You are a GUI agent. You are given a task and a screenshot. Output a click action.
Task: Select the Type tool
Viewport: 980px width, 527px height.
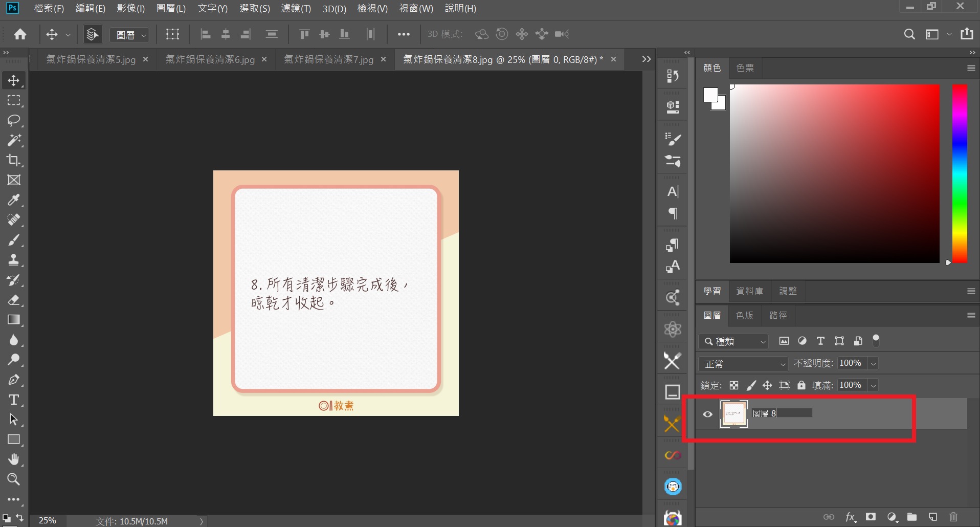13,400
